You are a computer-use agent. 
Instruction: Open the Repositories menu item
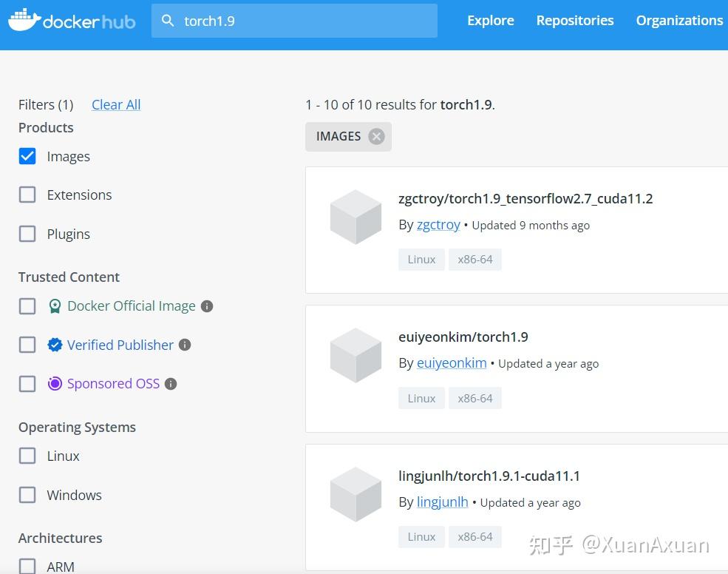[x=575, y=21]
